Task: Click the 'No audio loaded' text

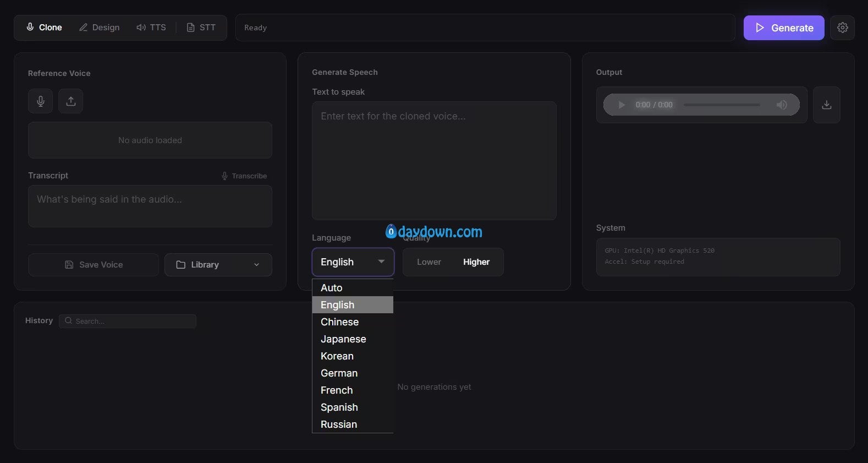Action: 150,140
